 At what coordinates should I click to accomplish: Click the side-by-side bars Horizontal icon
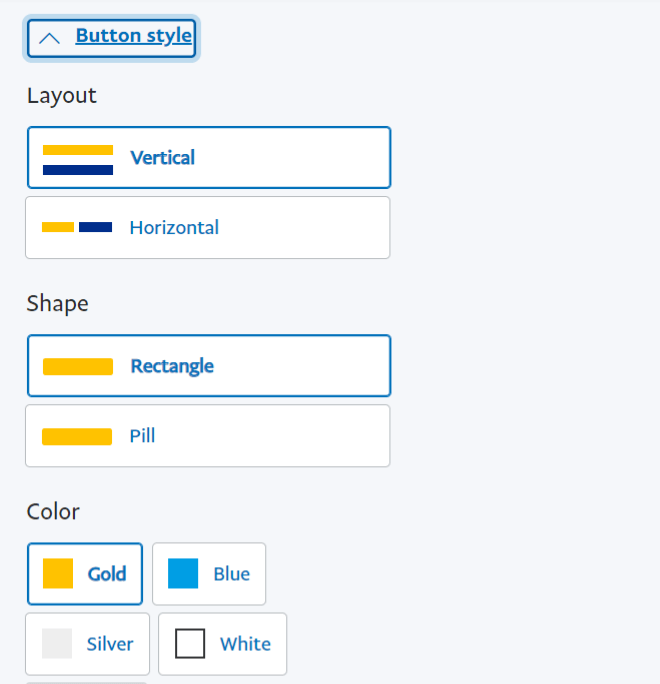pos(77,227)
